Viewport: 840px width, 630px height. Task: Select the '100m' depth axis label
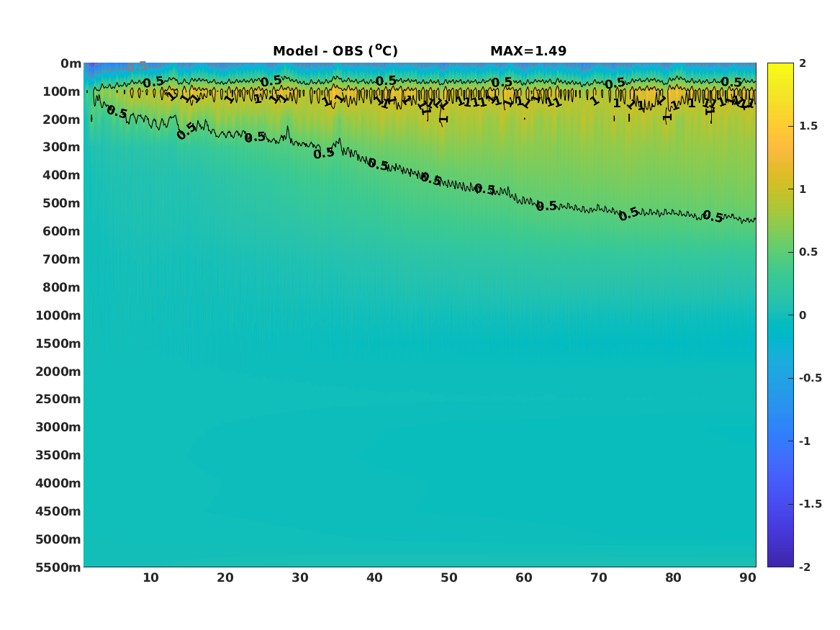click(x=62, y=91)
